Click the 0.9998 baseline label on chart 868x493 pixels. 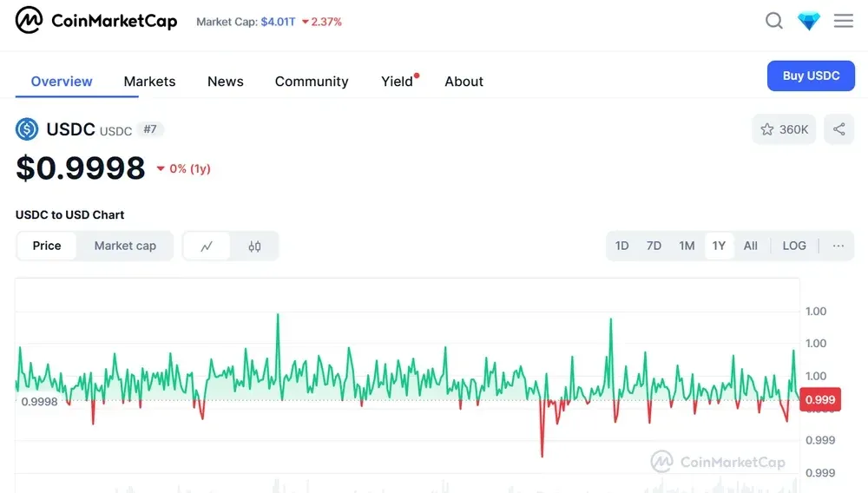click(x=39, y=401)
